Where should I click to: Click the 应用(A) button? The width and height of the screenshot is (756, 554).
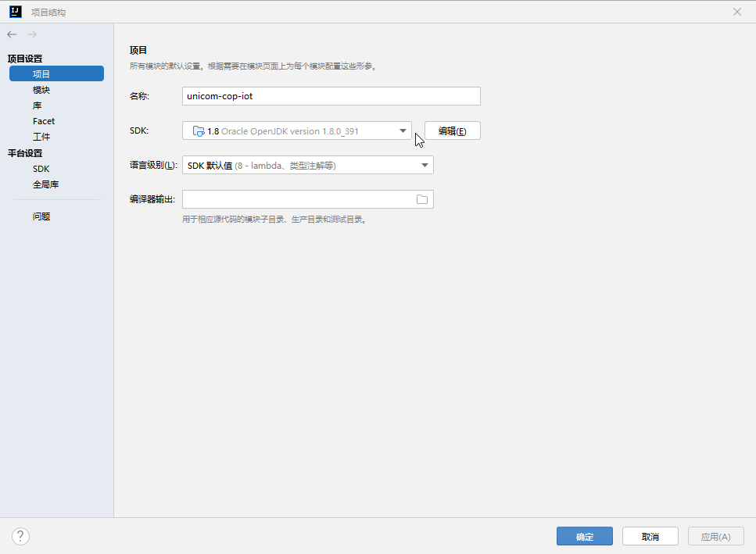[715, 536]
